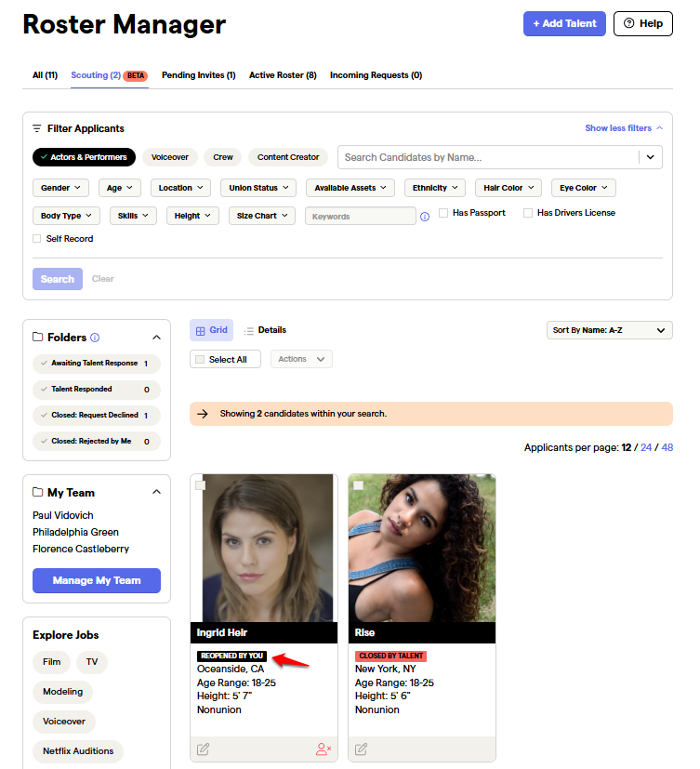700x769 pixels.
Task: Enable the Self Record checkbox
Action: click(x=37, y=239)
